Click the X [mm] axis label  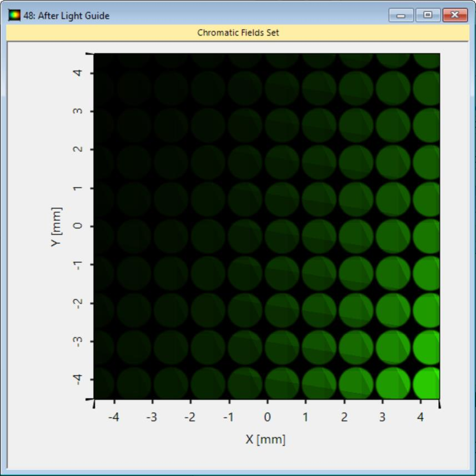pyautogui.click(x=265, y=439)
